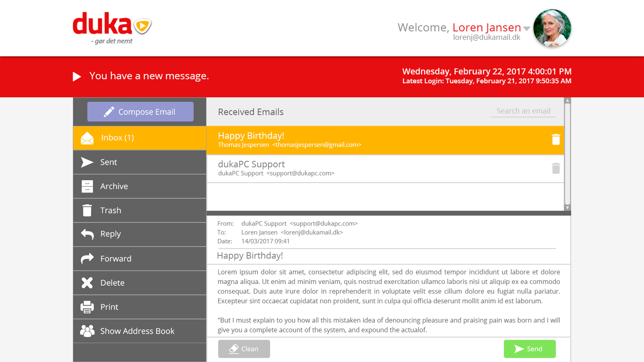The image size is (644, 362).
Task: Click the email list scrollbar thumb
Action: click(x=568, y=154)
